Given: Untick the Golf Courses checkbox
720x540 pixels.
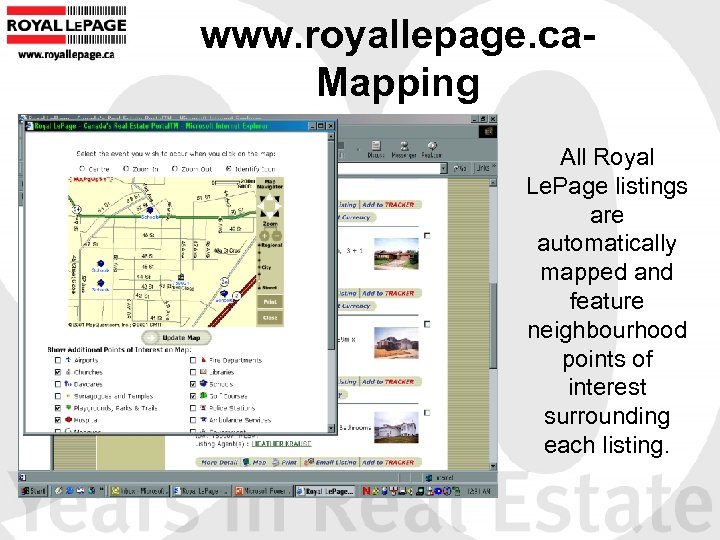Looking at the screenshot, I should point(193,396).
